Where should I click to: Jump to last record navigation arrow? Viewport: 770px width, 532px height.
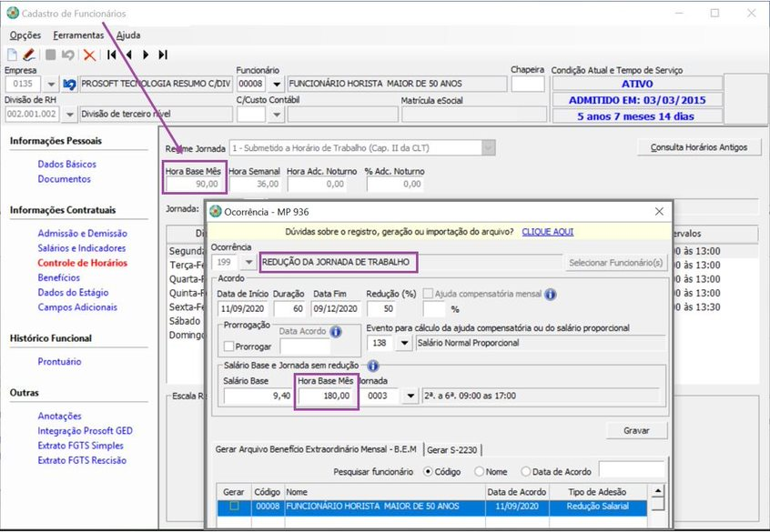163,55
